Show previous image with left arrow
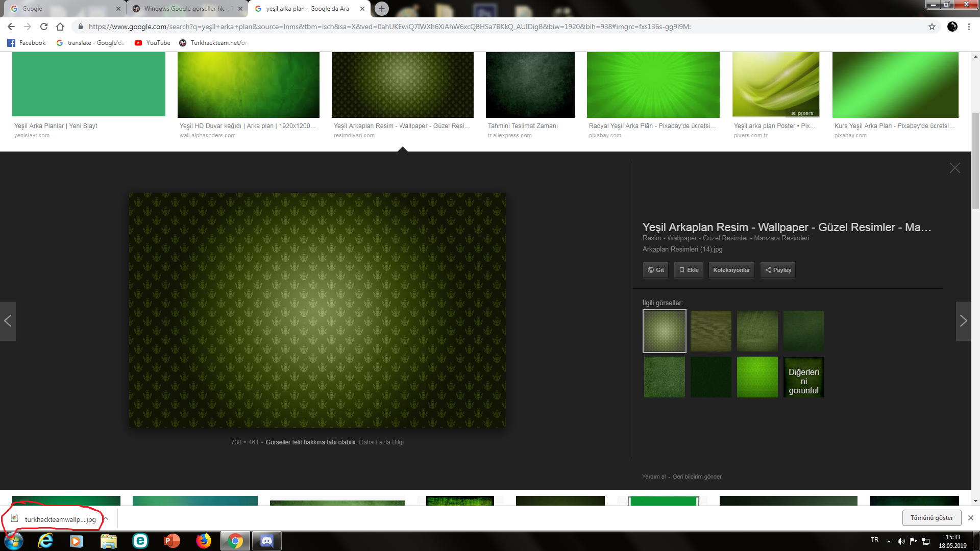Screen dimensions: 980x551 [x=8, y=321]
